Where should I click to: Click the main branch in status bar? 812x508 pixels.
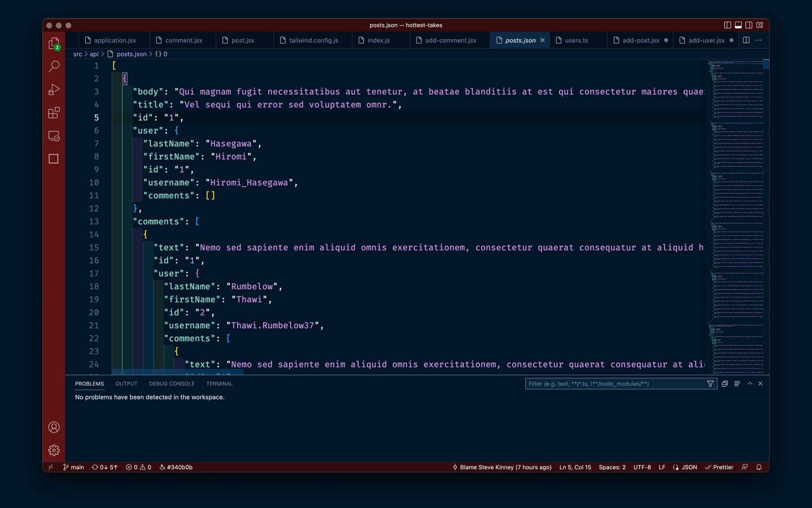click(74, 467)
